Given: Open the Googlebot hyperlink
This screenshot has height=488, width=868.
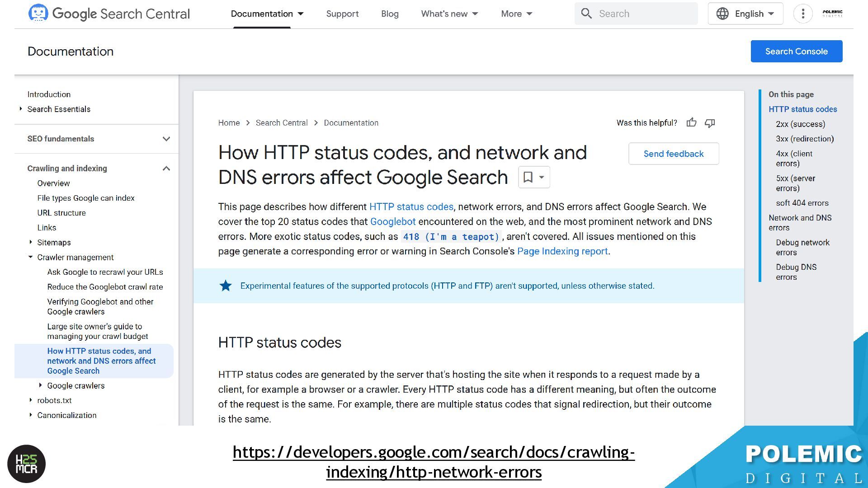Looking at the screenshot, I should pos(392,221).
